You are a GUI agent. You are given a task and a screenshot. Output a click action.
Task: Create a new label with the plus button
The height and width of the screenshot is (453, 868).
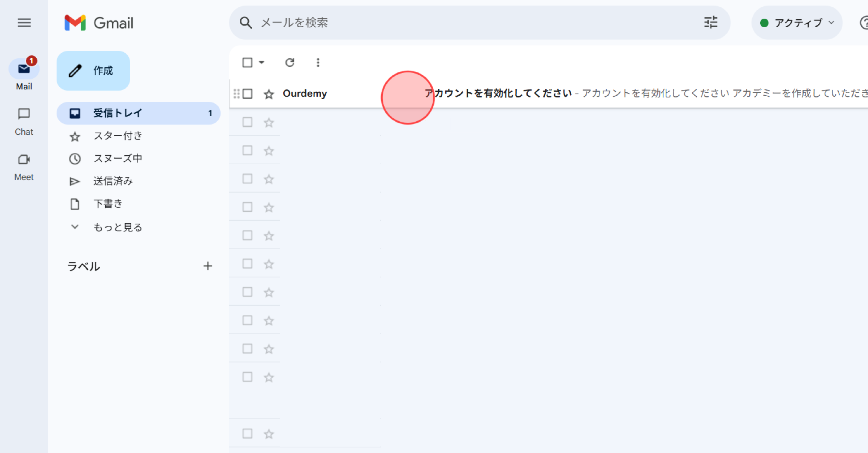point(208,266)
